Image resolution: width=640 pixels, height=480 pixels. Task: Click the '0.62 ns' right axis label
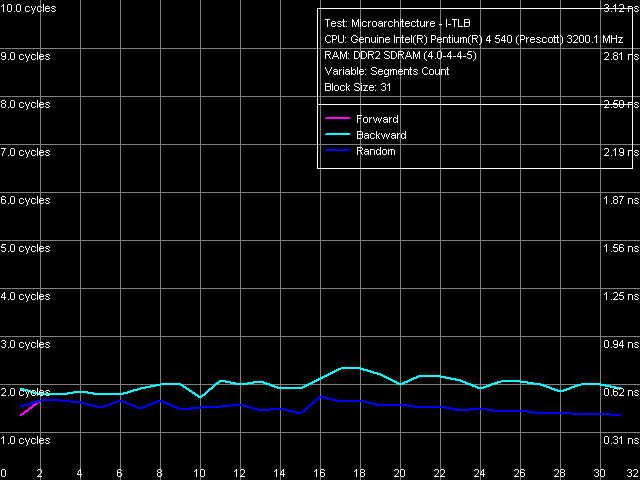click(621, 393)
